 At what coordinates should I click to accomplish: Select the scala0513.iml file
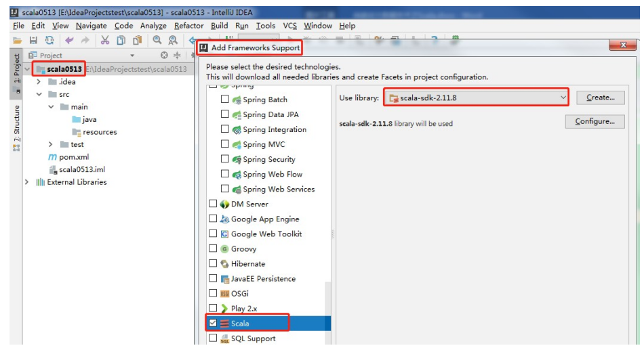click(x=77, y=169)
